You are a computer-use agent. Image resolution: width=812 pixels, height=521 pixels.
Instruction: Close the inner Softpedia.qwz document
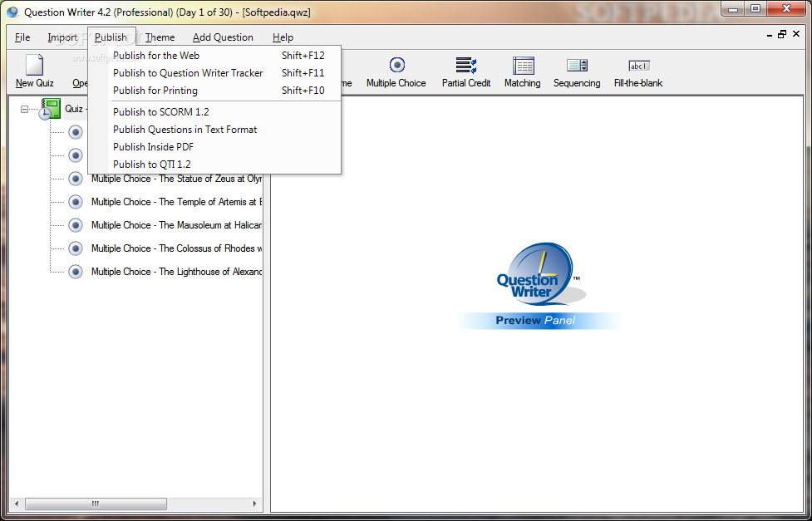796,34
